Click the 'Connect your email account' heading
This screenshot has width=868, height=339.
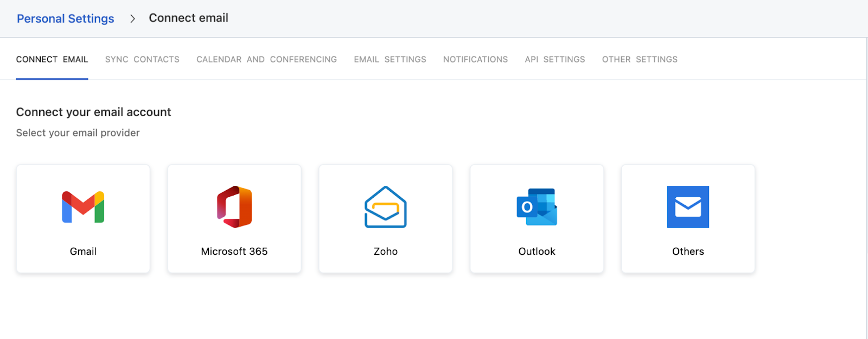[x=93, y=112]
